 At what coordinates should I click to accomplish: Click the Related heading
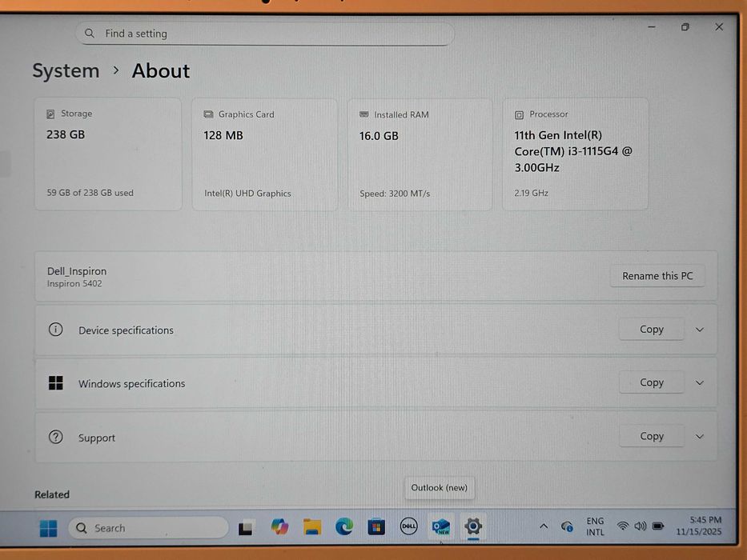pos(52,494)
